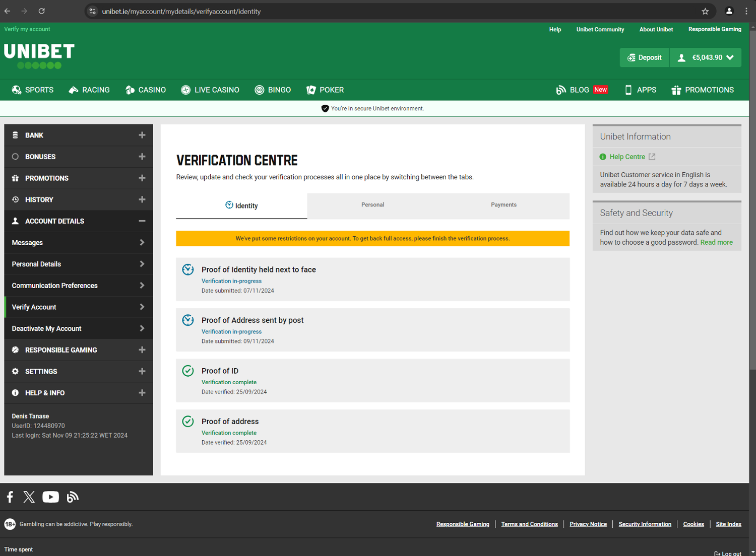This screenshot has height=556, width=756.
Task: Collapse the Account Details section
Action: tap(79, 221)
